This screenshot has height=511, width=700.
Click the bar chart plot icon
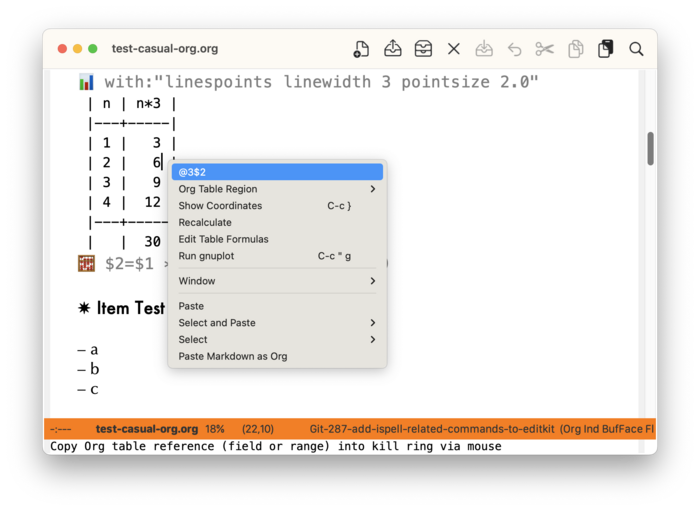[x=86, y=82]
